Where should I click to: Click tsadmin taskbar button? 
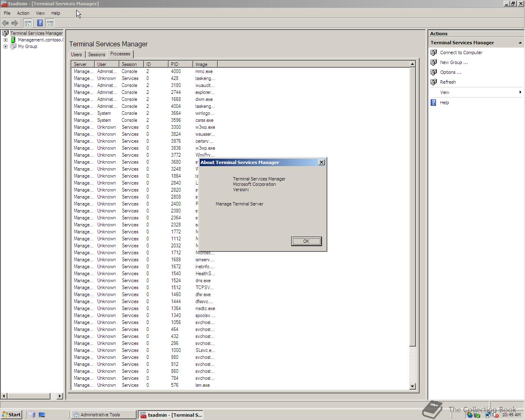(x=171, y=415)
